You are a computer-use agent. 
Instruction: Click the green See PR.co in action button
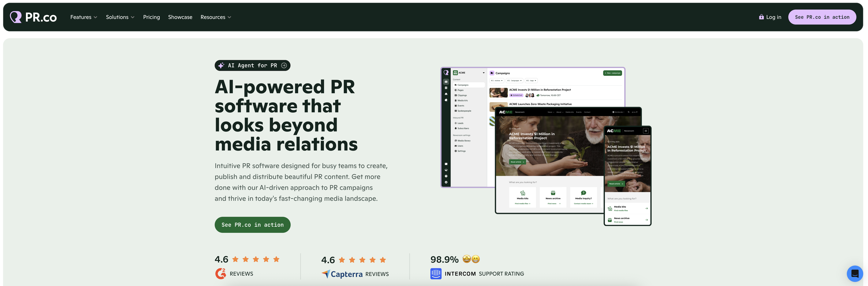pos(252,225)
